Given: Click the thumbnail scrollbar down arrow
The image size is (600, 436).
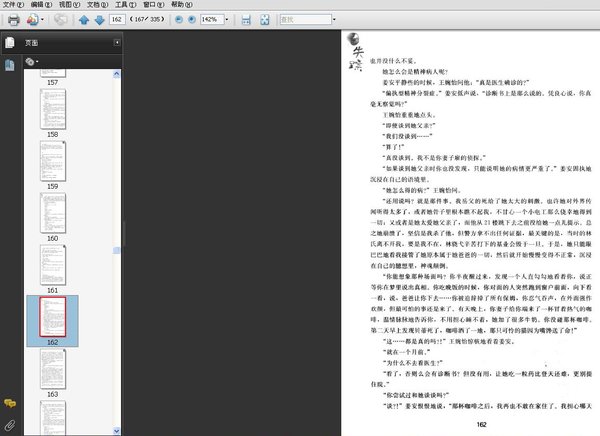Looking at the screenshot, I should (117, 431).
